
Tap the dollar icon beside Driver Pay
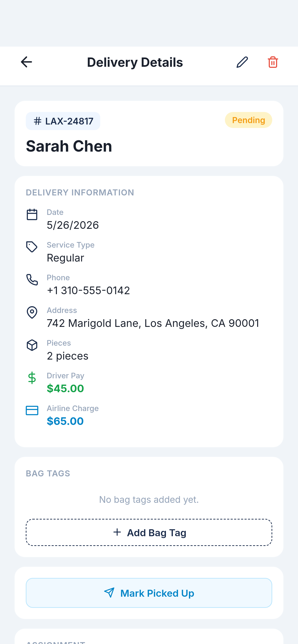[32, 378]
